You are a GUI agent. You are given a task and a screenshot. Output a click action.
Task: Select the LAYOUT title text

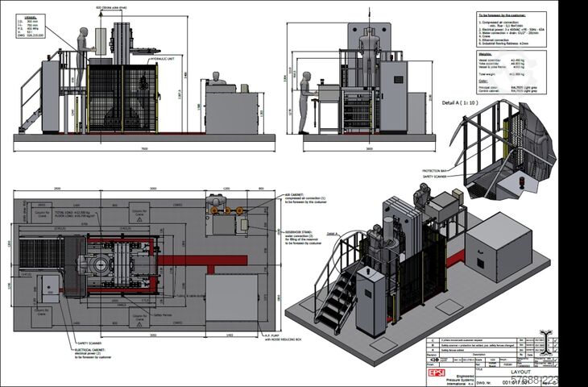click(x=520, y=372)
